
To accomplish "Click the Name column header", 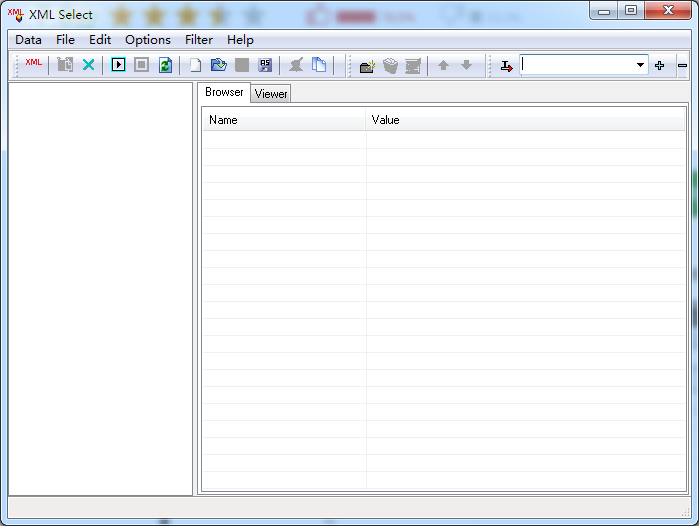I will (x=284, y=120).
